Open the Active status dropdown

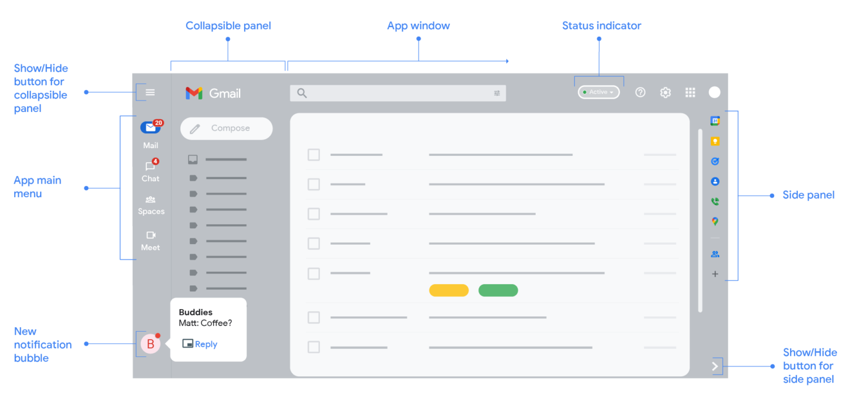tap(598, 92)
